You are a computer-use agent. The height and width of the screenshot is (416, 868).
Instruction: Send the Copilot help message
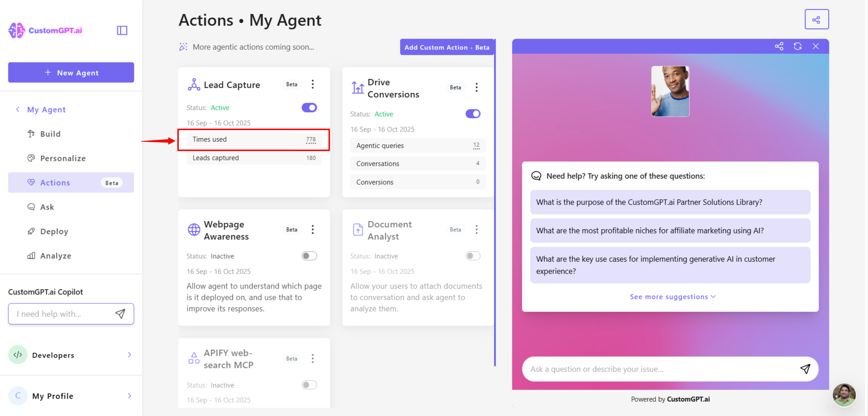[120, 314]
